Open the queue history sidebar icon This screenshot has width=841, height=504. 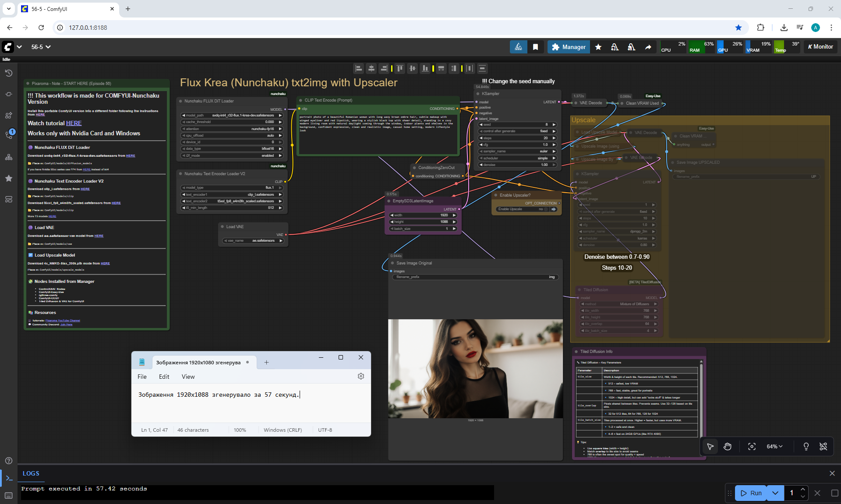coord(9,73)
